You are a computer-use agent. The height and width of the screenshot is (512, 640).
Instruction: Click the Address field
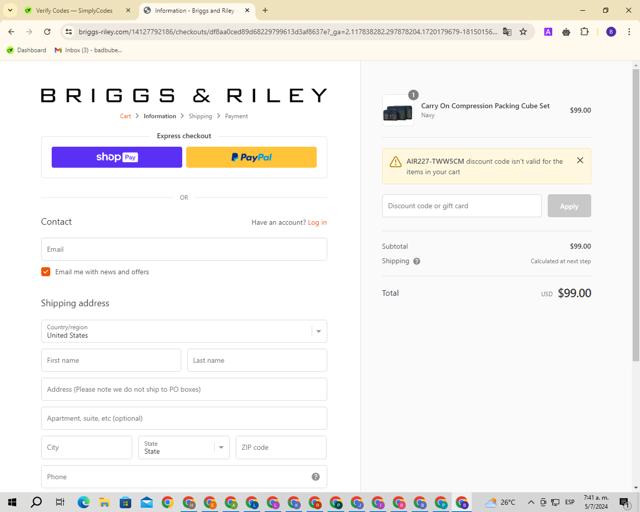click(184, 389)
